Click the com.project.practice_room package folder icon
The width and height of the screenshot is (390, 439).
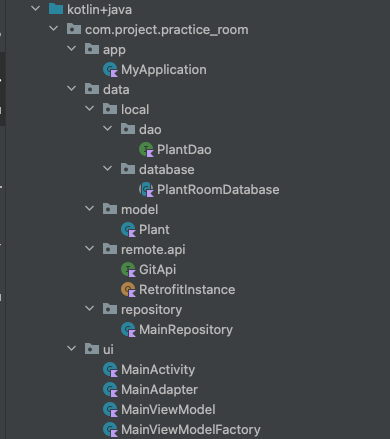tap(74, 29)
